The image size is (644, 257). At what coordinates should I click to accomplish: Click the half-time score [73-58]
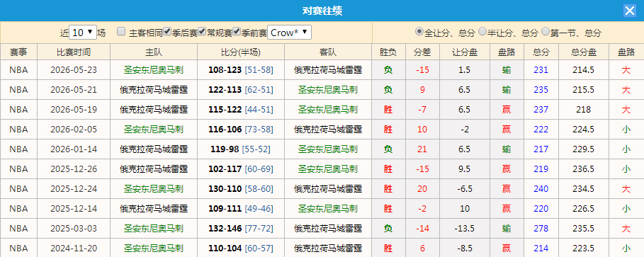[259, 130]
